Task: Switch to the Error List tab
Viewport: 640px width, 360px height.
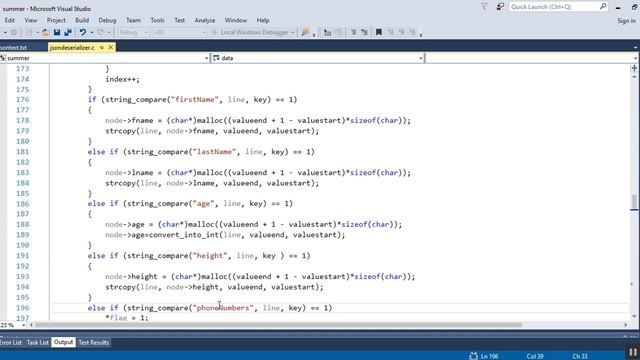Action: tap(11, 342)
